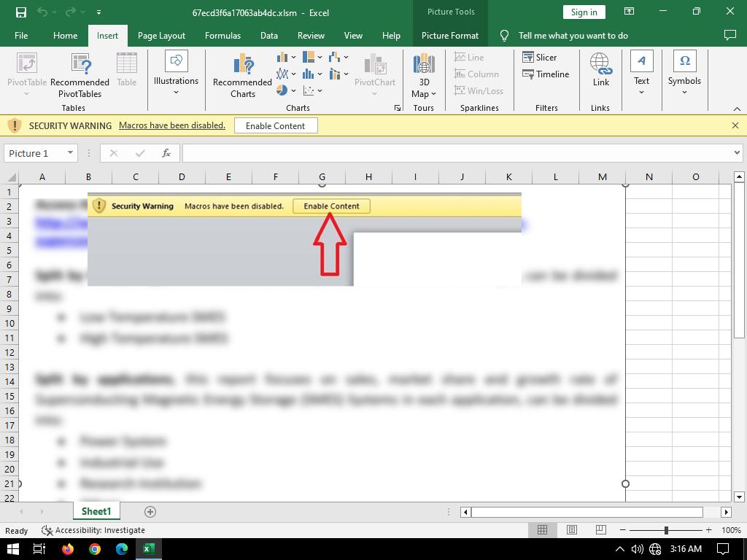Open Recommended Charts
This screenshot has height=560, width=747.
(x=242, y=75)
